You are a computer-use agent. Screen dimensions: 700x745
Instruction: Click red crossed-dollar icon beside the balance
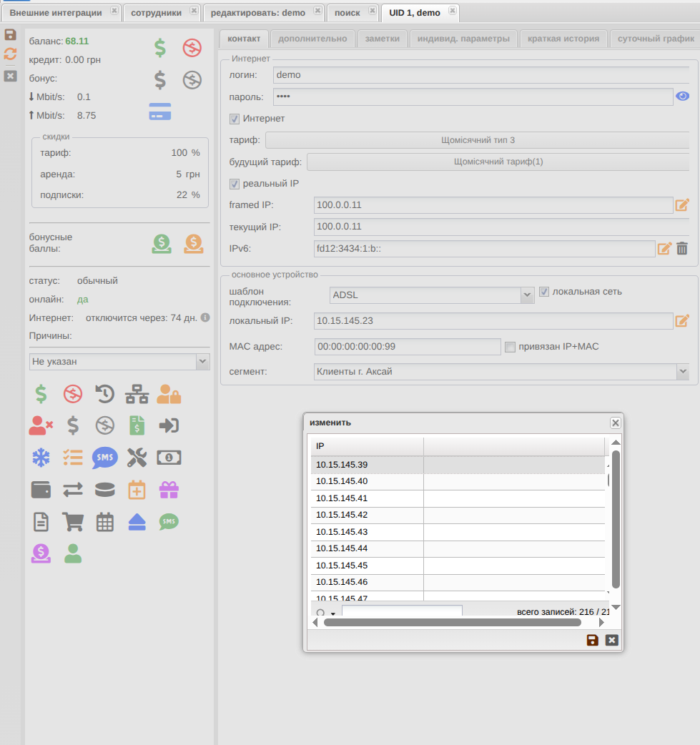(192, 48)
